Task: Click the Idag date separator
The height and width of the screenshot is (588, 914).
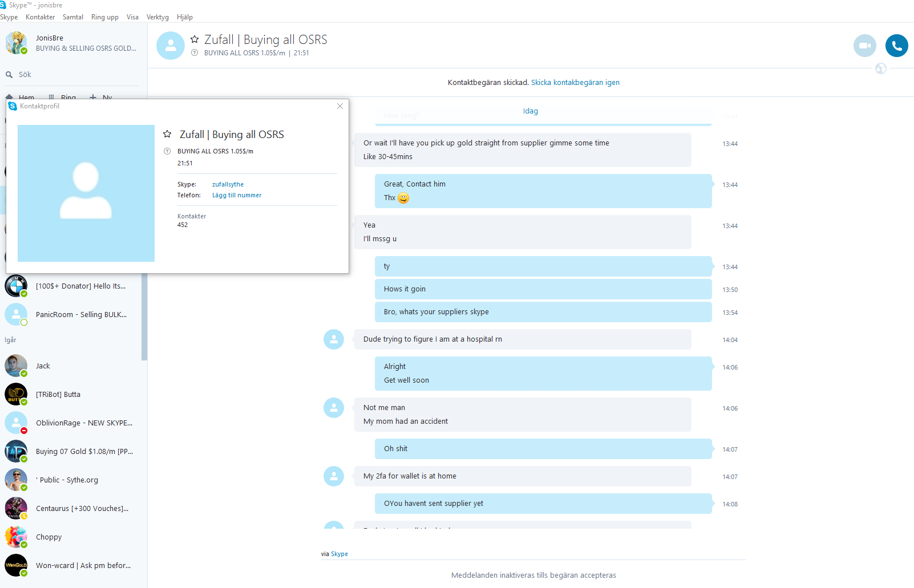Action: pos(531,111)
